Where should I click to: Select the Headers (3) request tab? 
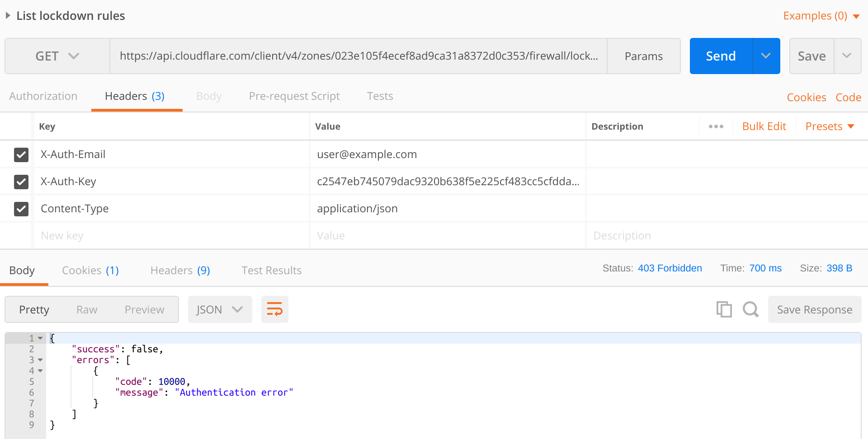135,96
